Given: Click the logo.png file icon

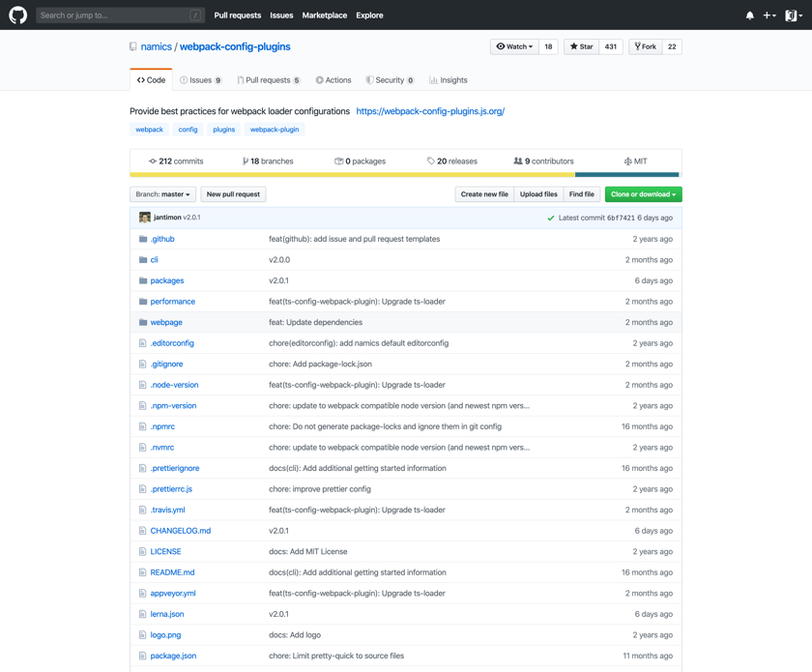Looking at the screenshot, I should point(142,634).
